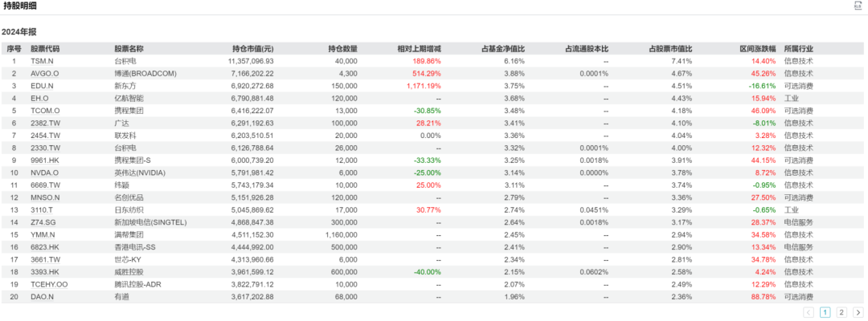Open stock code MNSO.N
Screen dimensions: 868x321
[x=45, y=197]
